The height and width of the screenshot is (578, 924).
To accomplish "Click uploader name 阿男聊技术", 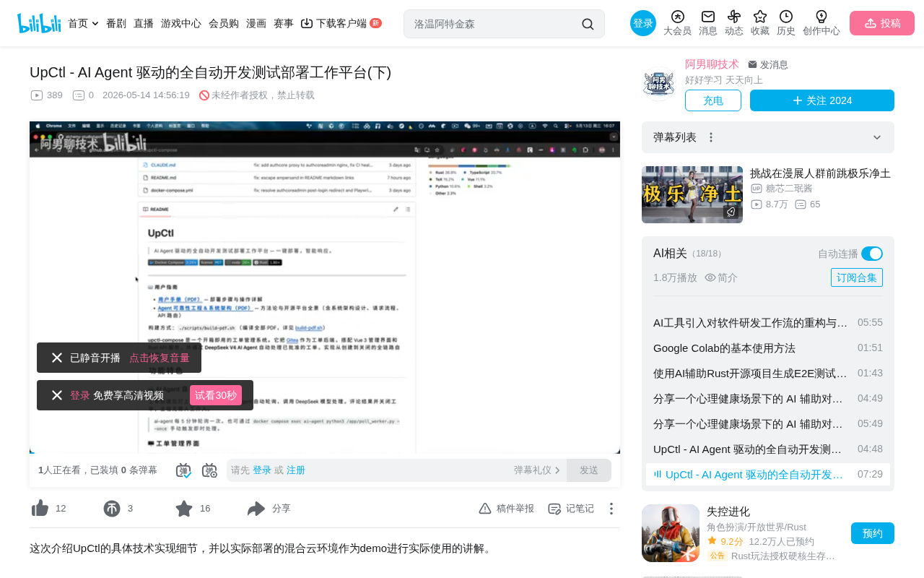I will [712, 64].
